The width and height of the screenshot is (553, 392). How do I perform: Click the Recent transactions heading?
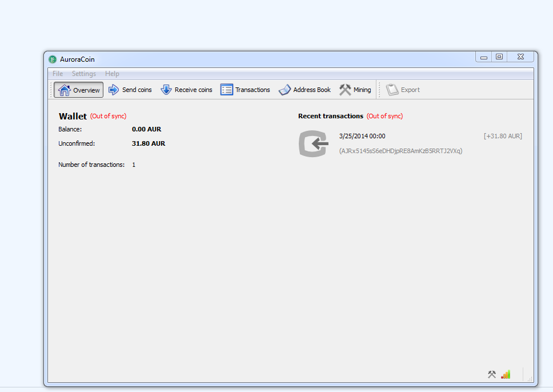[x=330, y=116]
